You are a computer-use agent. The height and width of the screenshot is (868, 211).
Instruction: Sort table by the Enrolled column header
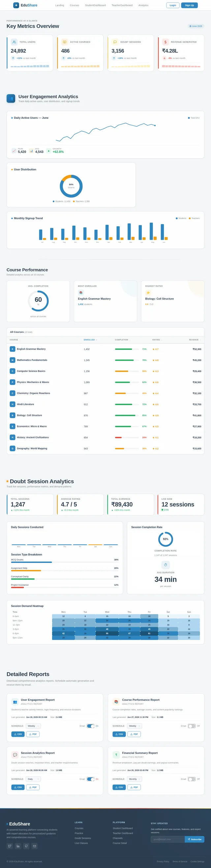click(90, 340)
